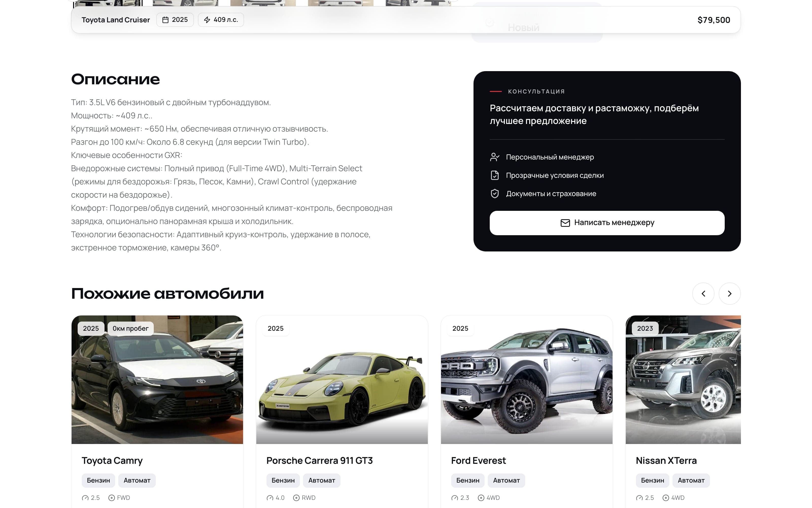
Task: Click Документы и страхование text
Action: (551, 194)
